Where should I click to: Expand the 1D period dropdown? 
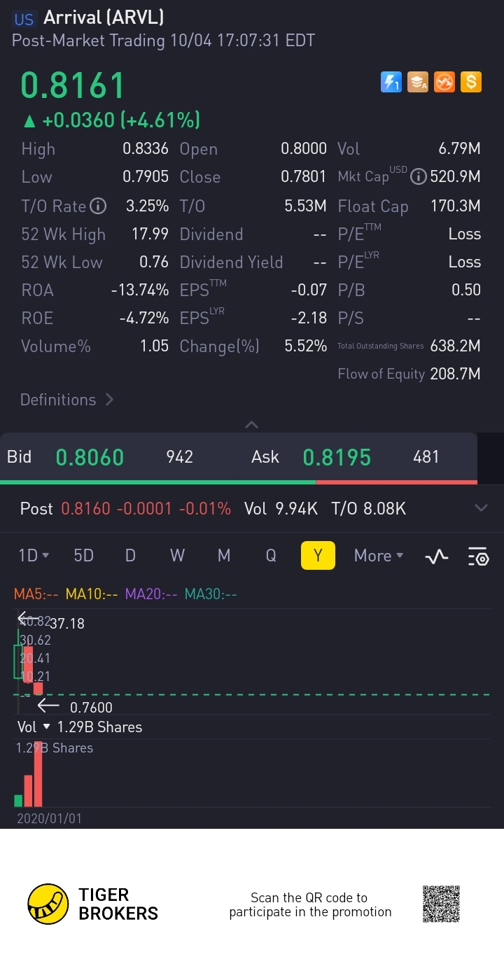[34, 555]
